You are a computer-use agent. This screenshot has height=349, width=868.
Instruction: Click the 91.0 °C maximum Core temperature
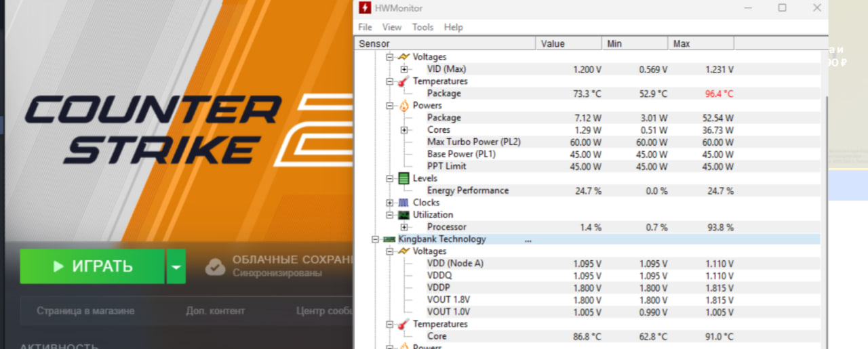click(x=719, y=337)
